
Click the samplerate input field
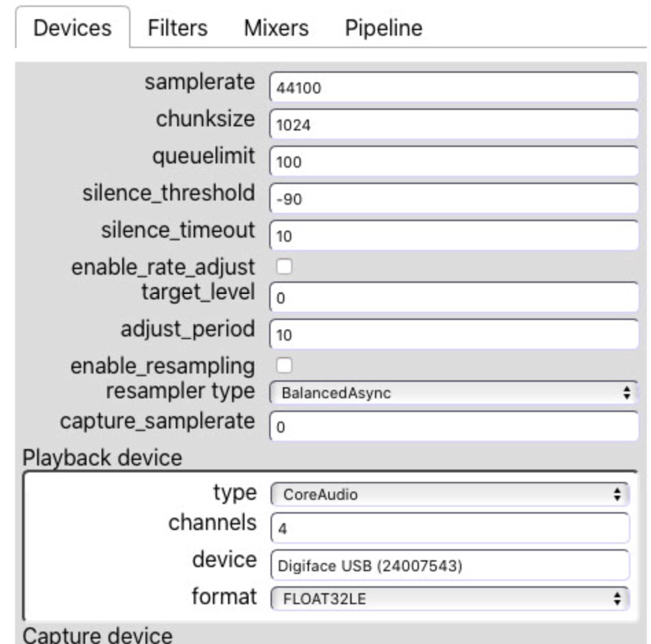point(454,87)
